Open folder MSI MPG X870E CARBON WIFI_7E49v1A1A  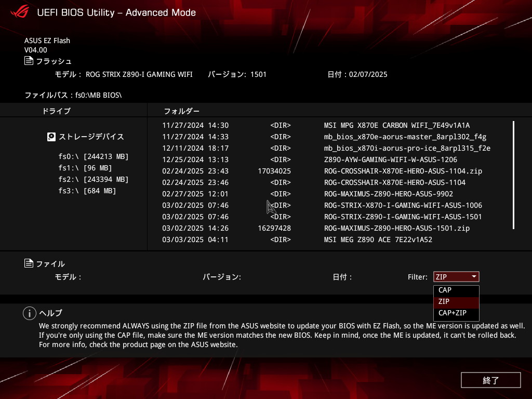[396, 126]
